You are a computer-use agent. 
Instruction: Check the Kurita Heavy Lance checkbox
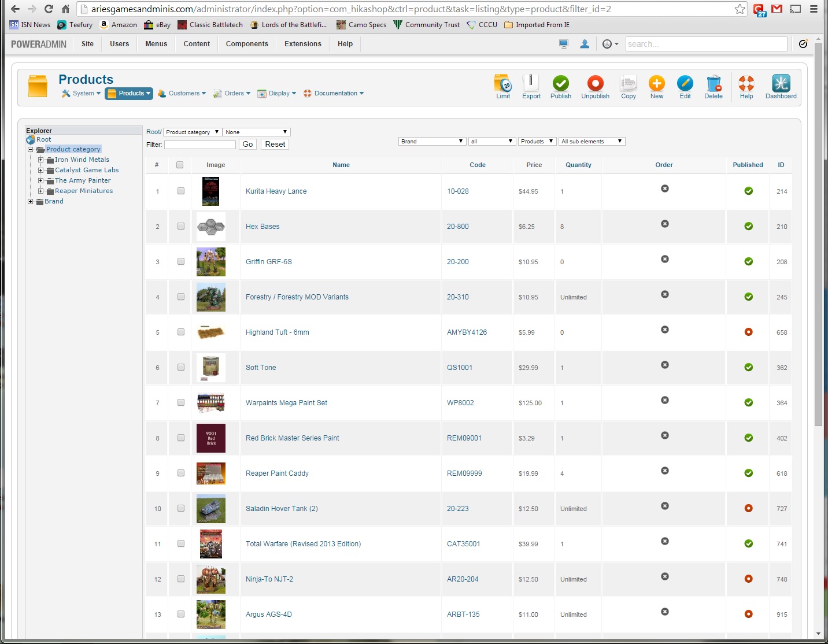(x=181, y=191)
